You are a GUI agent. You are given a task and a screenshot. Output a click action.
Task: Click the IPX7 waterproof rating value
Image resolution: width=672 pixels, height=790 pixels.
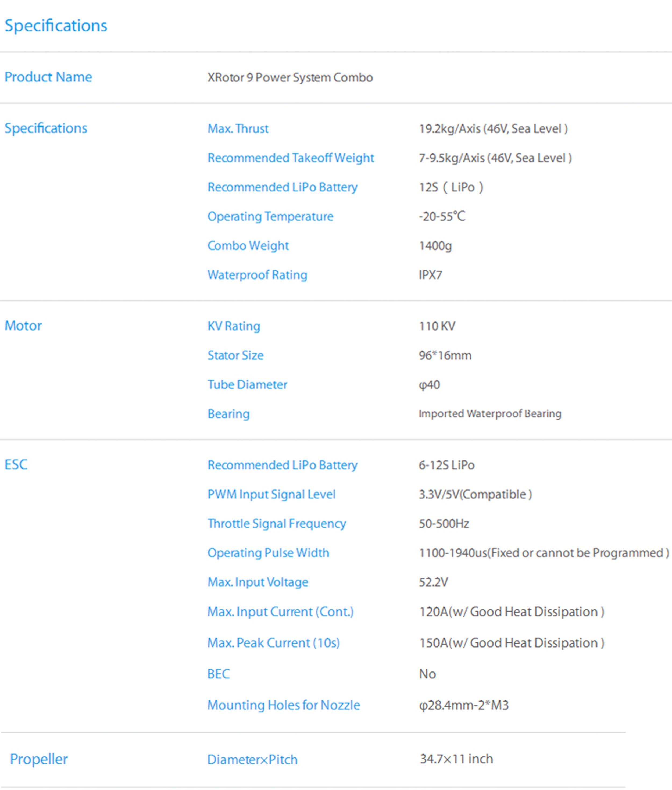point(430,275)
